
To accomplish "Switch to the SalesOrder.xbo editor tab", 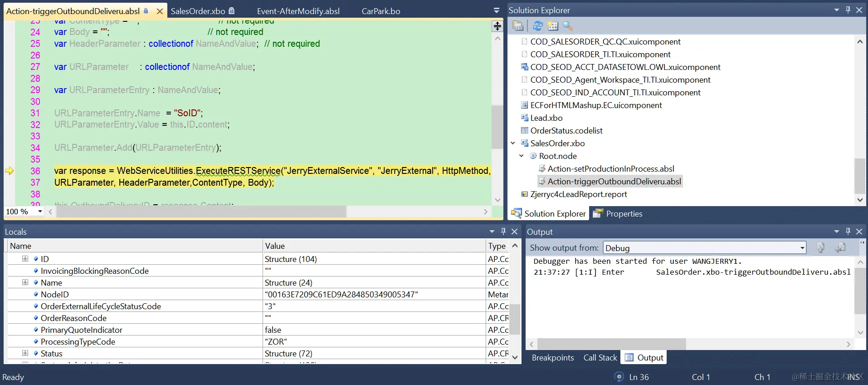I will click(202, 11).
